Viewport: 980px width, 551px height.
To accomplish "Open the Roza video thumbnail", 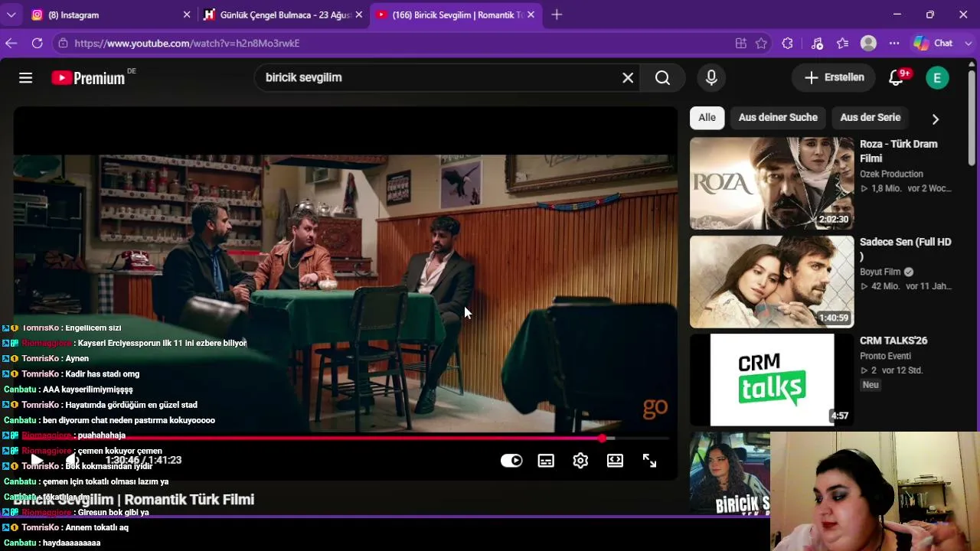I will [x=772, y=183].
